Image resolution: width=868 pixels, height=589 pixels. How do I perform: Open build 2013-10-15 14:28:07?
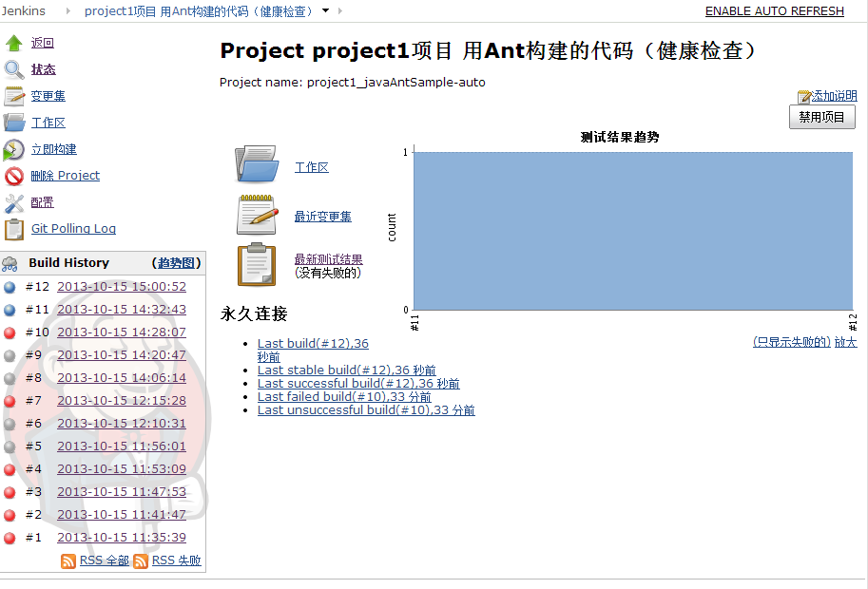coord(122,332)
